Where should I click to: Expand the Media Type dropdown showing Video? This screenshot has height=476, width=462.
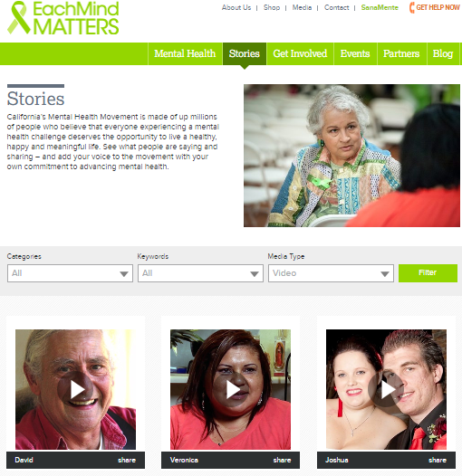coord(331,273)
